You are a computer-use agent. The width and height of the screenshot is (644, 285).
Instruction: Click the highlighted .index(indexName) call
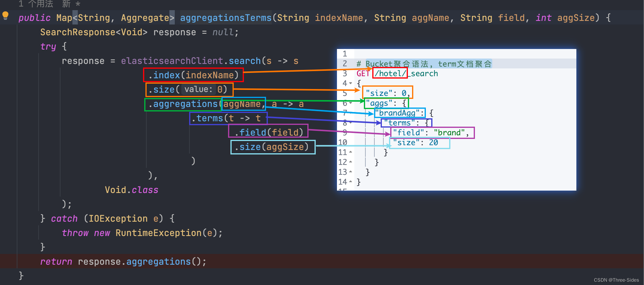(x=193, y=75)
